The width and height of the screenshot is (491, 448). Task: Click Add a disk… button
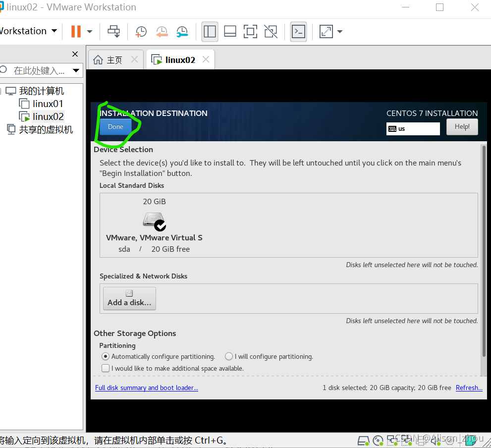(x=129, y=298)
